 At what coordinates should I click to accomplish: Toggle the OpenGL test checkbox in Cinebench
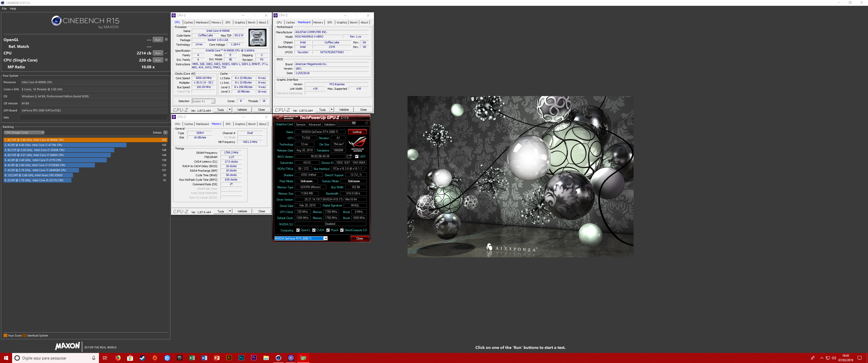pos(166,39)
